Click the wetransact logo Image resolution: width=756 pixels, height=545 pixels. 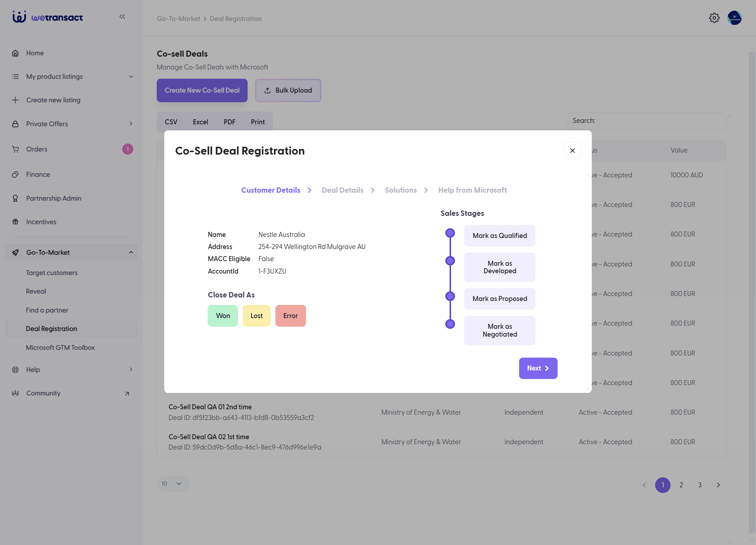click(48, 17)
